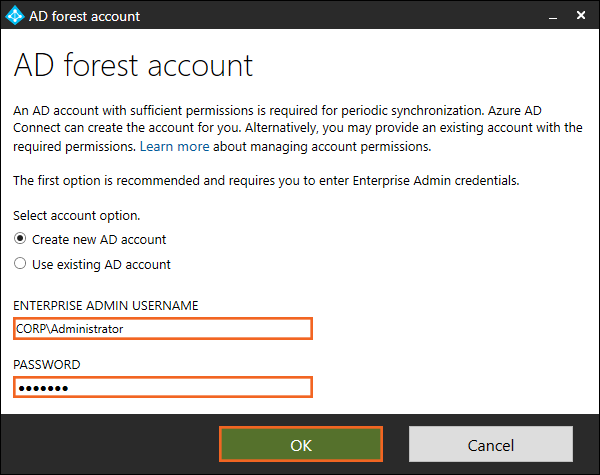This screenshot has height=475, width=600.
Task: Click the large 'AD forest account' heading
Action: tap(133, 66)
